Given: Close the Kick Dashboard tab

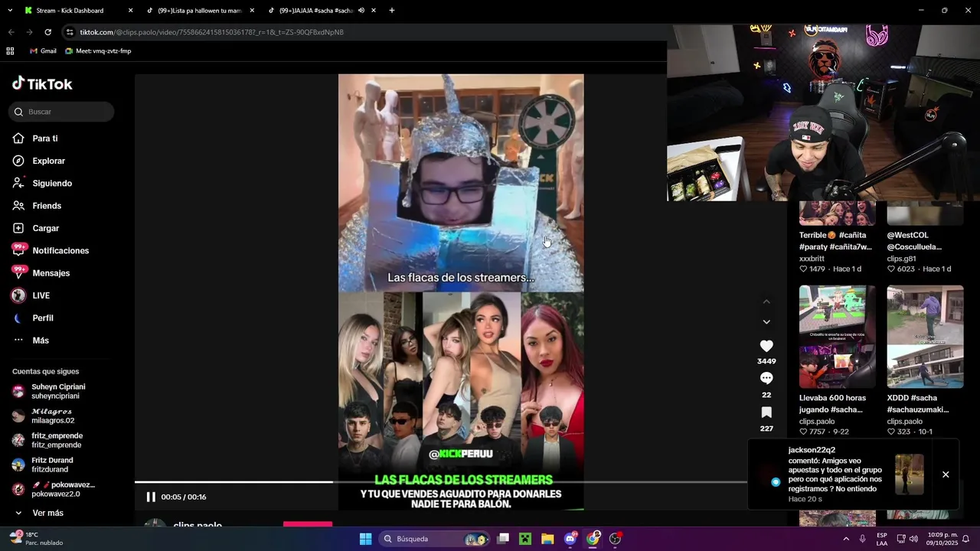Looking at the screenshot, I should pyautogui.click(x=130, y=11).
